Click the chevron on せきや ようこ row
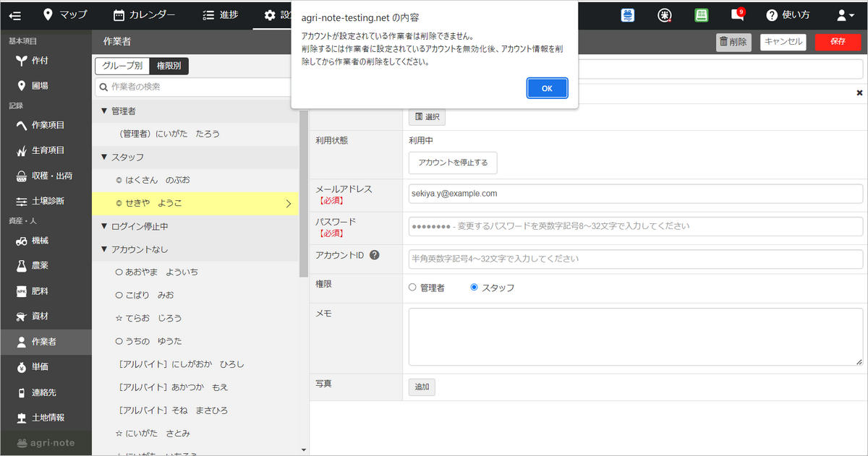 pos(289,204)
